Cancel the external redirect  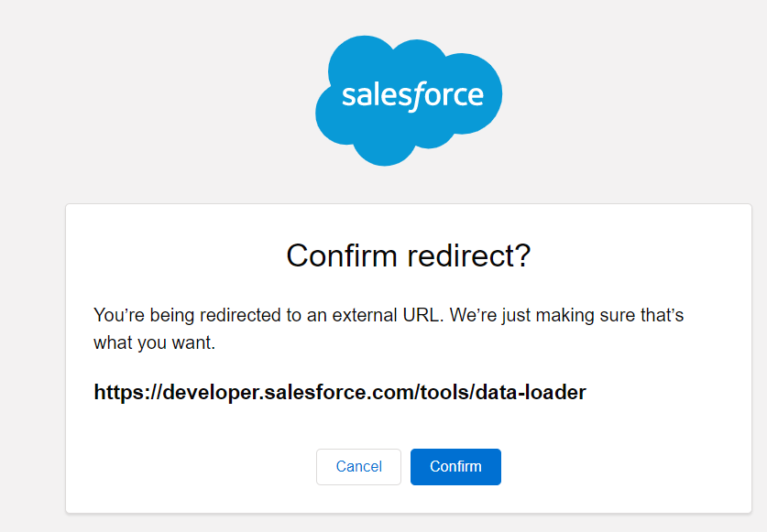(x=358, y=467)
